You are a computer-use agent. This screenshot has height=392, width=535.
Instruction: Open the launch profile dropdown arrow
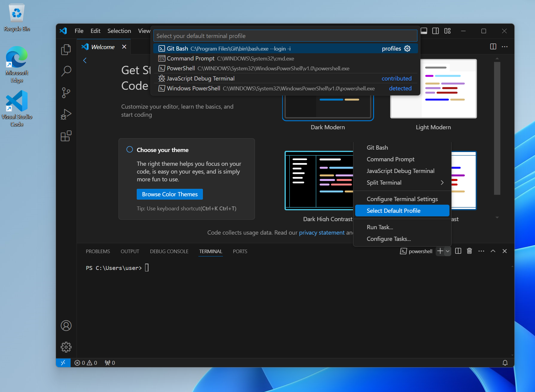point(448,251)
